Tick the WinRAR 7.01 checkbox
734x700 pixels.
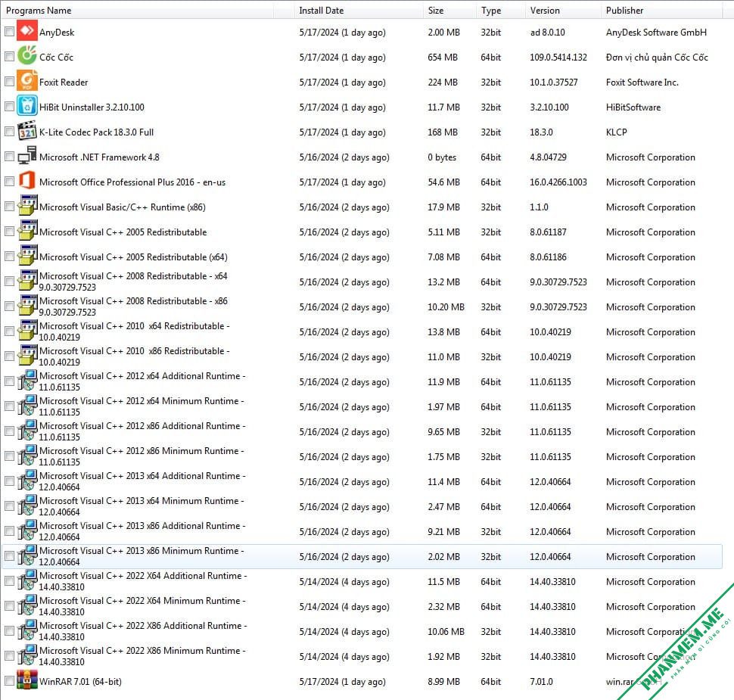click(x=9, y=681)
